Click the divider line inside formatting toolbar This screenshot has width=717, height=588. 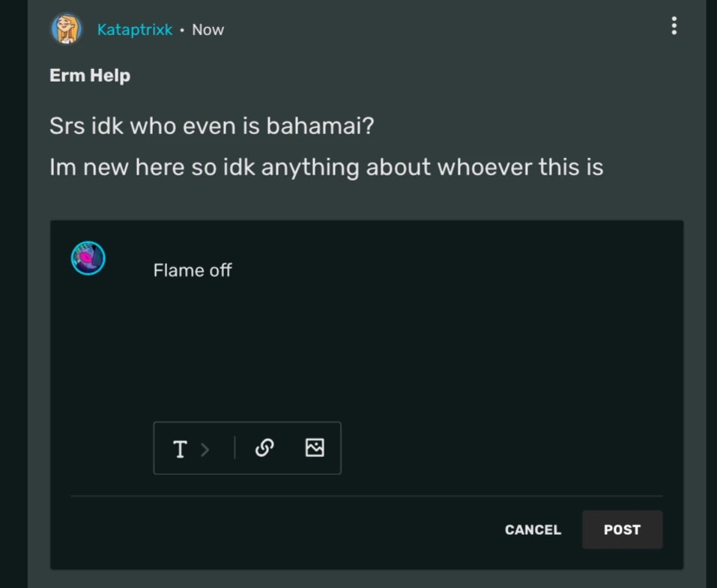pos(235,448)
